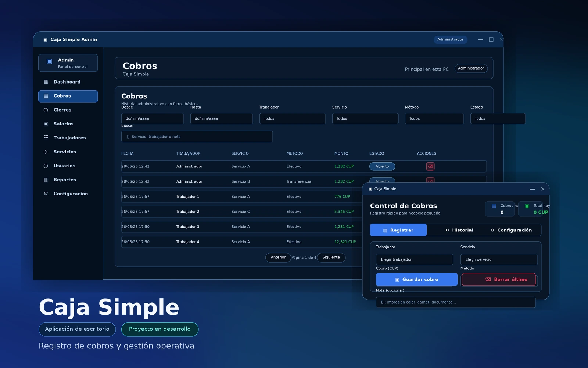Screen dimensions: 588x368
Task: Click the Registrar tab icon
Action: point(385,230)
